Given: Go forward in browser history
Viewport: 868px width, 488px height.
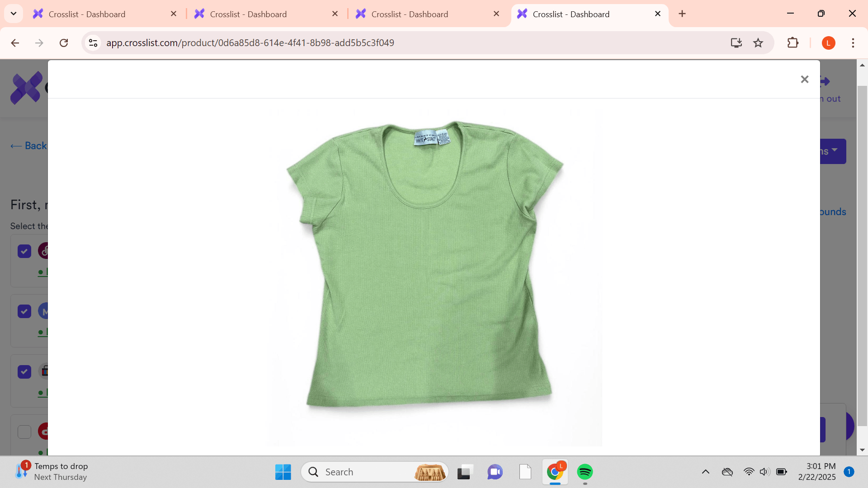Looking at the screenshot, I should tap(39, 43).
